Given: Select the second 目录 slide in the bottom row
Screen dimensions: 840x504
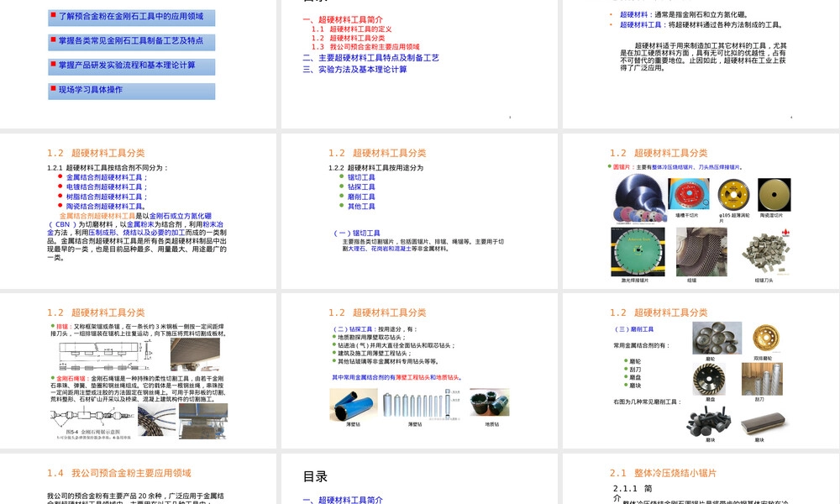Looking at the screenshot, I should tap(419, 479).
